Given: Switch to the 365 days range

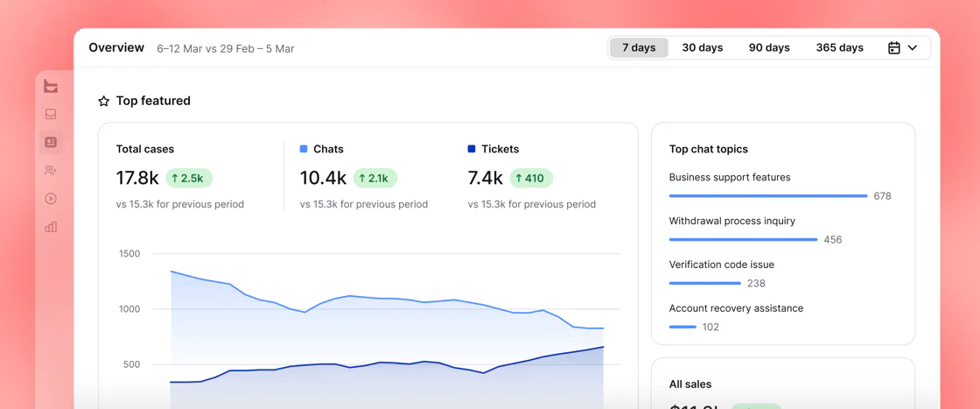Looking at the screenshot, I should click(839, 48).
